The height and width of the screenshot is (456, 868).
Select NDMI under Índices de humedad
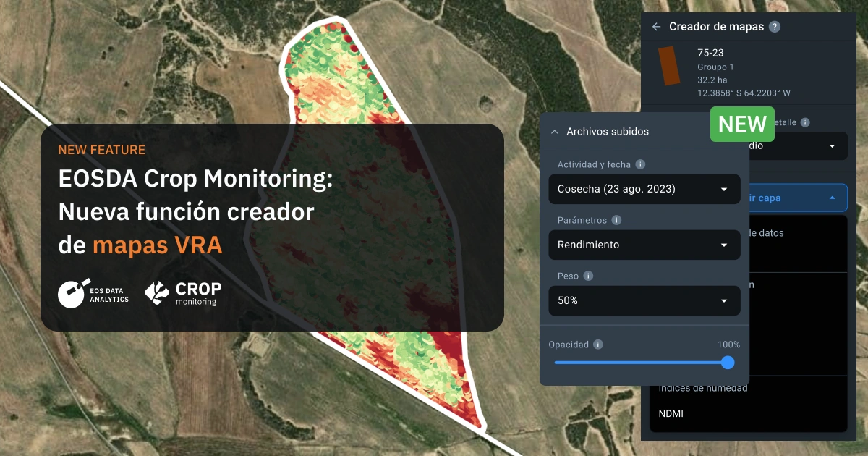coord(670,413)
